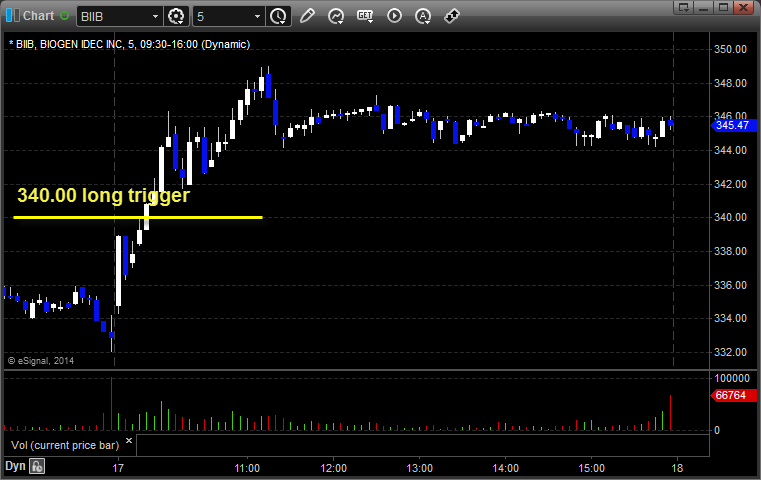Click the 100000 volume axis label
The image size is (761, 480).
coord(732,378)
